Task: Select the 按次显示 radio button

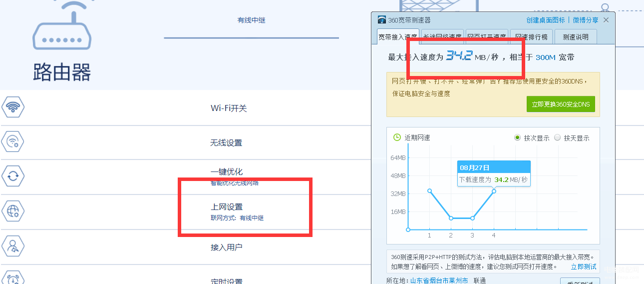Action: (x=517, y=137)
